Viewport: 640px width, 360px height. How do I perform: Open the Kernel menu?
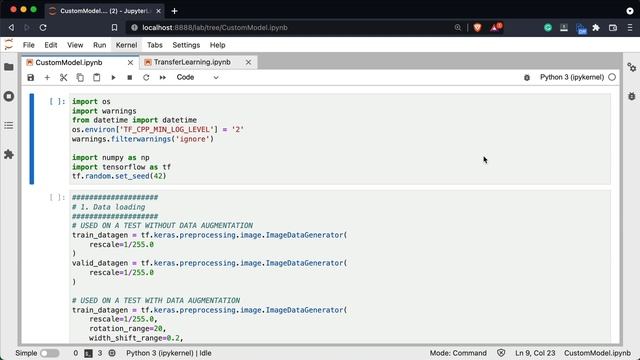click(x=126, y=45)
